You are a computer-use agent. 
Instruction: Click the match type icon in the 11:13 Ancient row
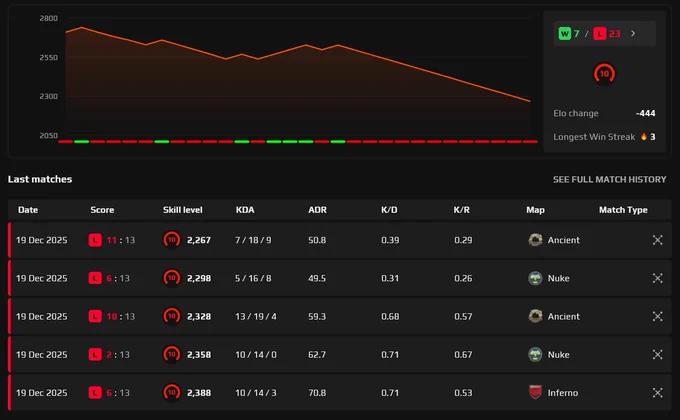pos(657,240)
